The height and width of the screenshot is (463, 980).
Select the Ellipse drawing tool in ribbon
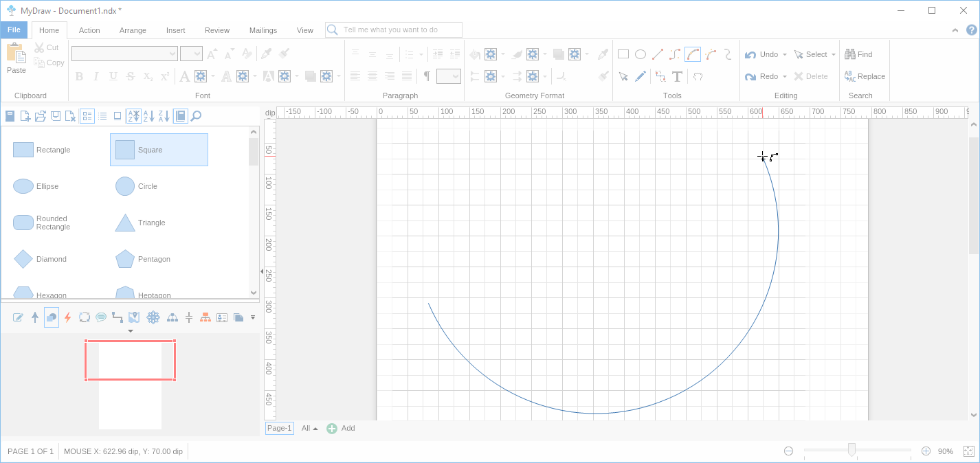click(641, 54)
